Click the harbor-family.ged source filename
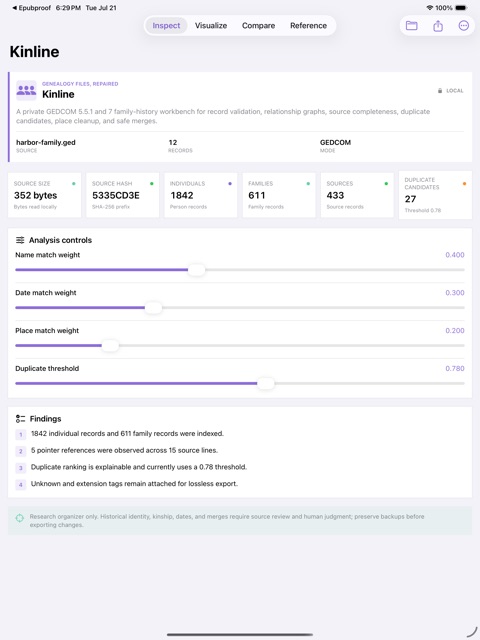Image resolution: width=480 pixels, height=640 pixels. pos(46,142)
